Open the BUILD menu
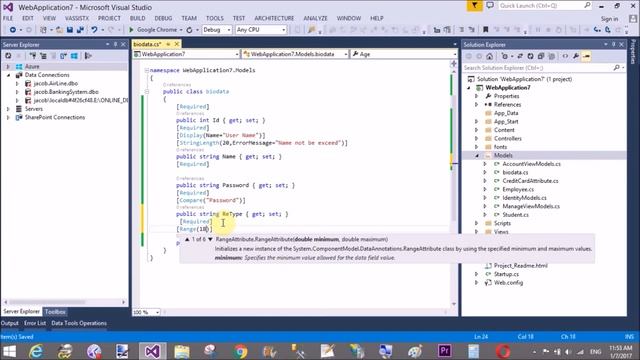This screenshot has width=640, height=360. tap(138, 18)
